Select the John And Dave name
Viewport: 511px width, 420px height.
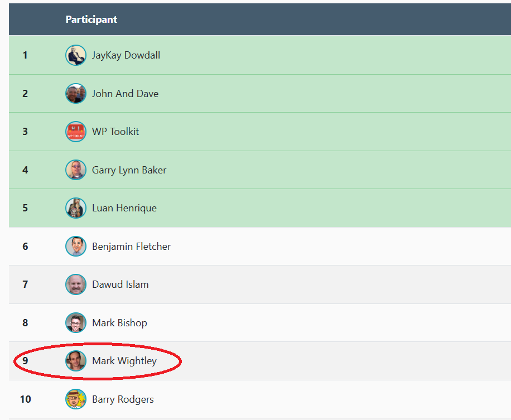click(x=125, y=94)
